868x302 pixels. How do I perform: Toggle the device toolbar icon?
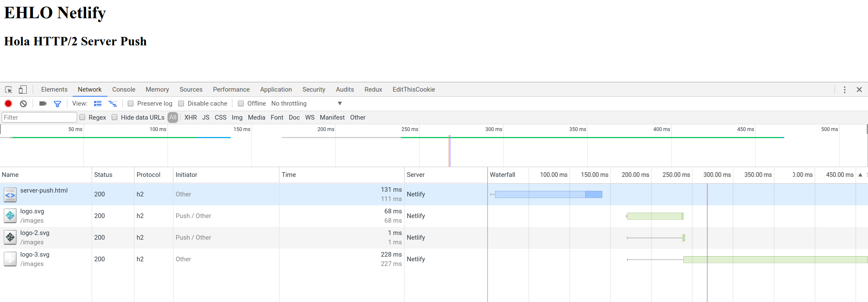point(23,89)
